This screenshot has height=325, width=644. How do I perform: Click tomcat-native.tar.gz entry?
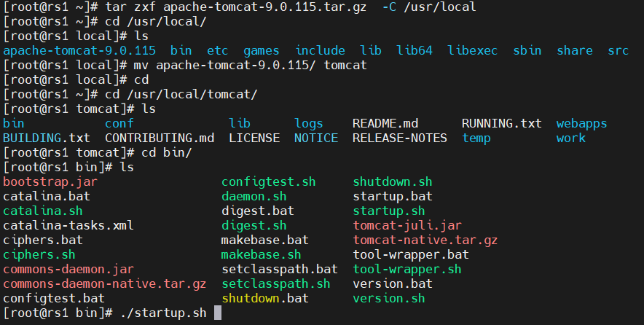coord(425,240)
